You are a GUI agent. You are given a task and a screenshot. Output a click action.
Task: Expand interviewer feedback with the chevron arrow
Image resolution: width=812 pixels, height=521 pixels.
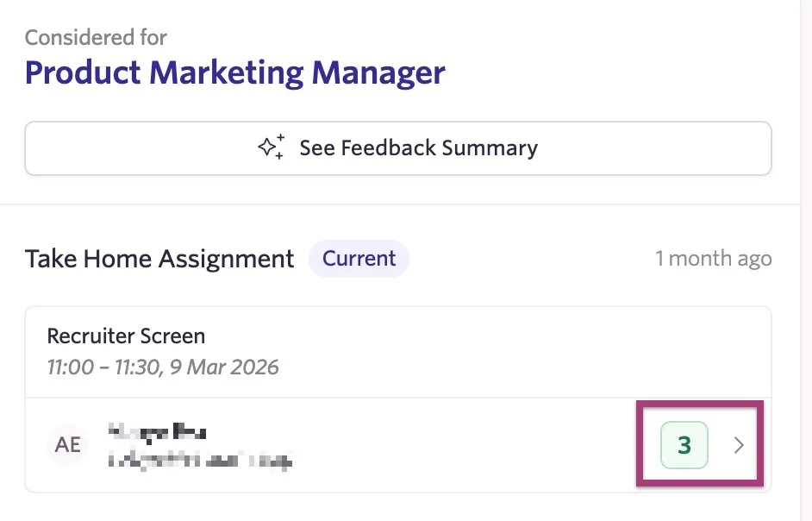click(x=739, y=445)
